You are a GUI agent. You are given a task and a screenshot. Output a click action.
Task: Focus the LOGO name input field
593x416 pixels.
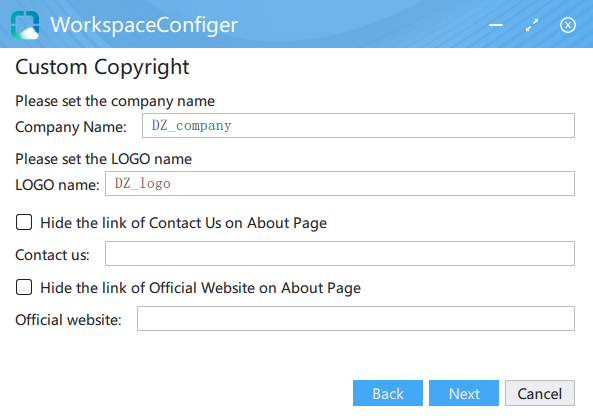(340, 183)
